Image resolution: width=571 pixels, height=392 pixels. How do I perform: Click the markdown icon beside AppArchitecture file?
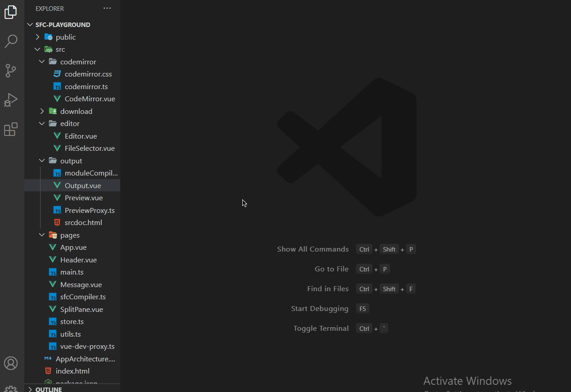point(48,359)
